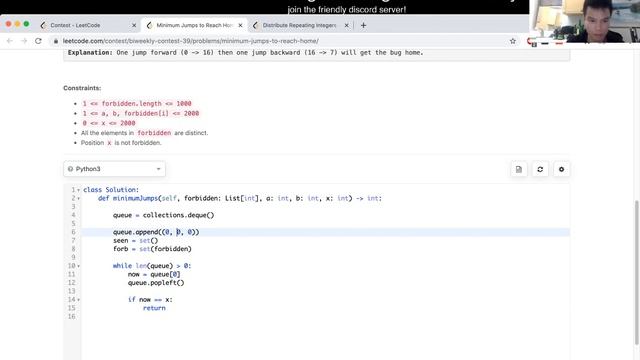Click the '1 <= forbidden.length <= 1000' constraint
The height and width of the screenshot is (360, 640).
137,104
